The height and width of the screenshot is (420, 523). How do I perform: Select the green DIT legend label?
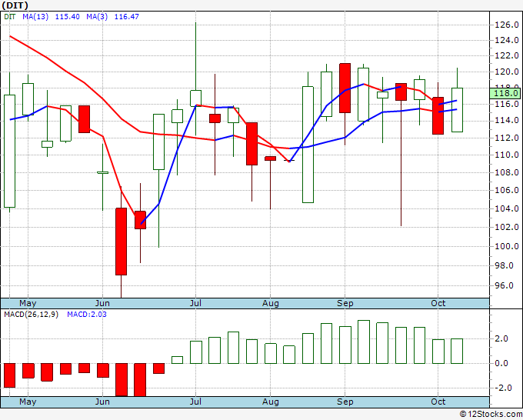pos(10,16)
